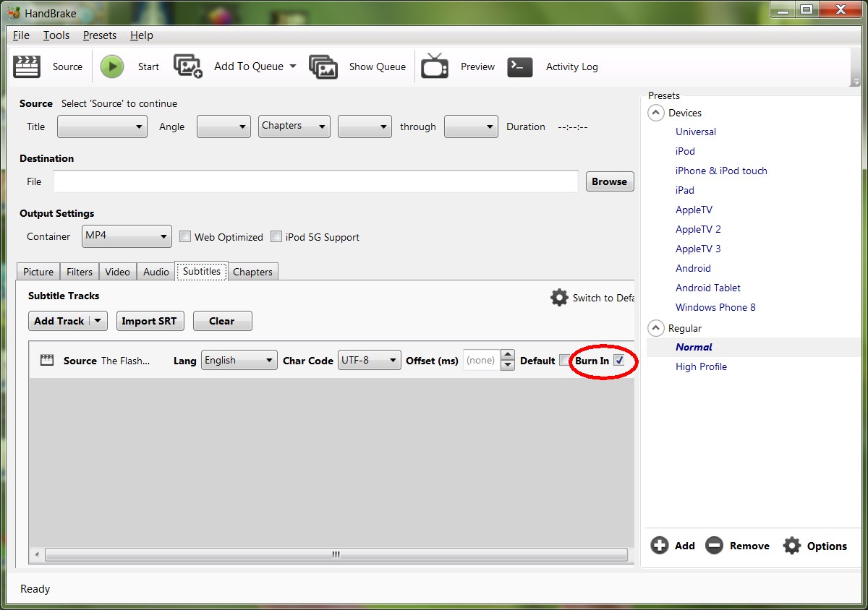Click the Options gear icon in presets
868x610 pixels.
point(792,546)
